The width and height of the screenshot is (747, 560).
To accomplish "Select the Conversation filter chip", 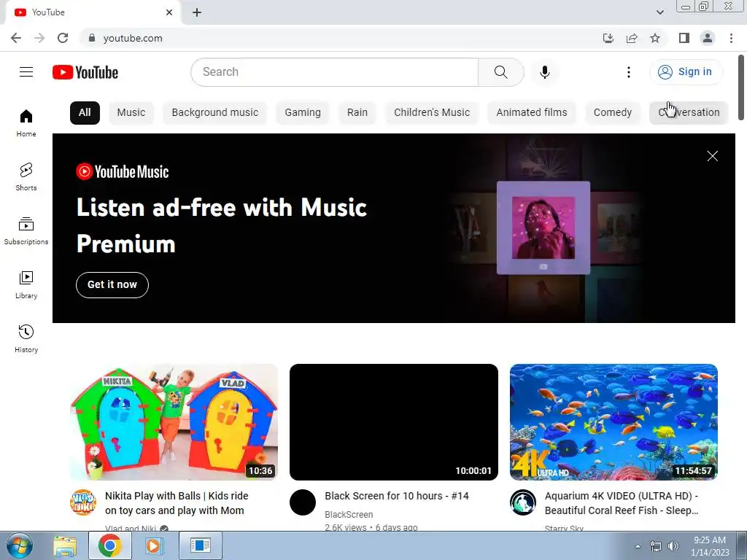I will point(689,113).
